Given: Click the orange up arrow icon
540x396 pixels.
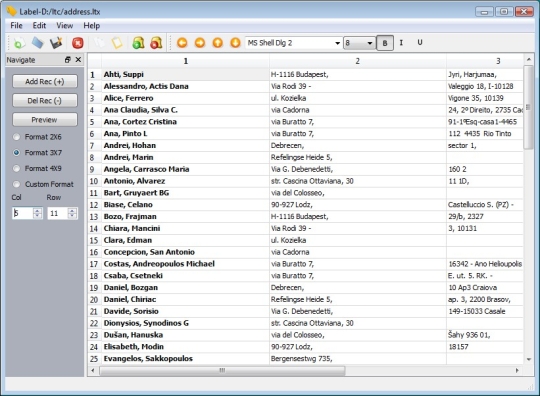Looking at the screenshot, I should coord(218,43).
